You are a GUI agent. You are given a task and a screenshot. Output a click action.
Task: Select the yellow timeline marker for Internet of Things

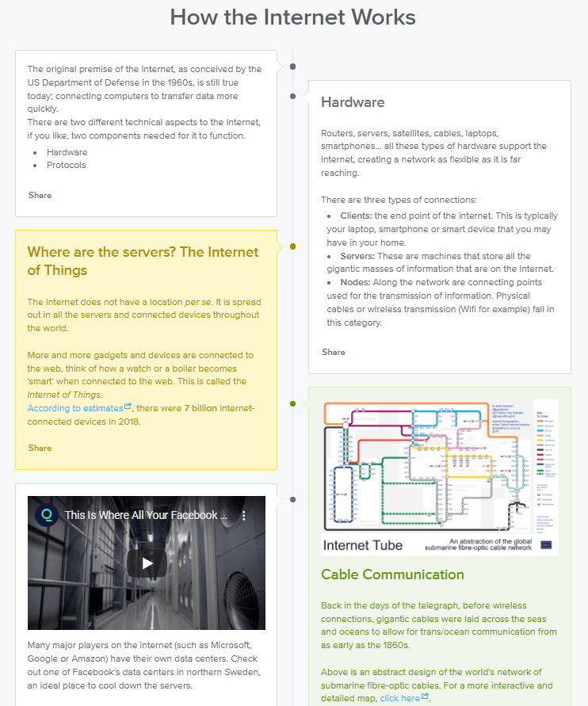point(293,246)
